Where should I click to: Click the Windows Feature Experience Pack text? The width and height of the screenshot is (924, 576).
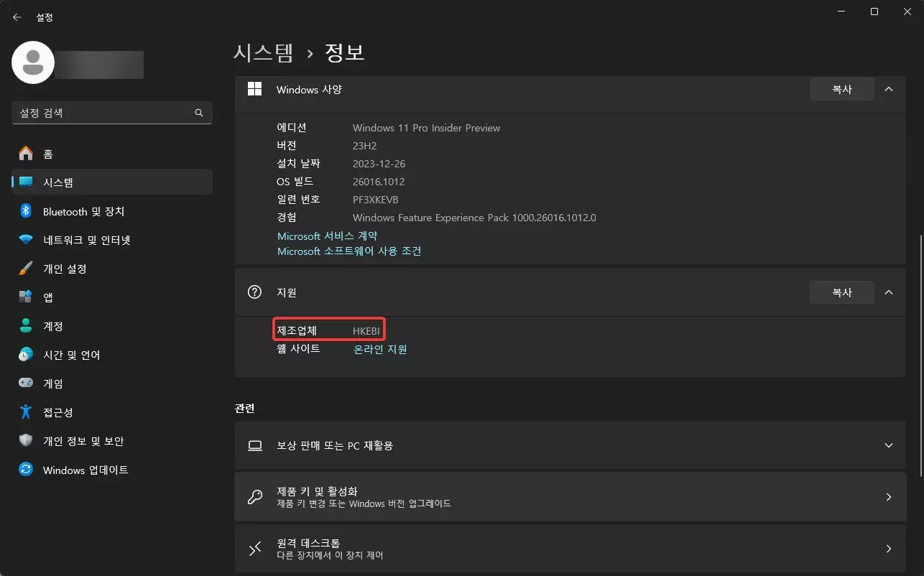point(474,218)
